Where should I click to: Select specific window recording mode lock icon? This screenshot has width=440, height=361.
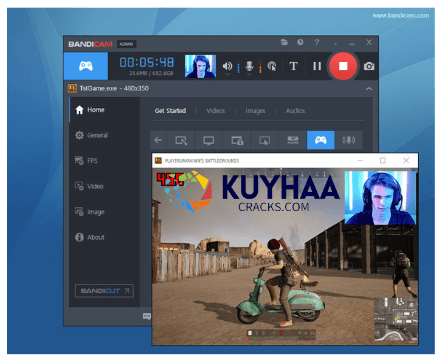[237, 140]
